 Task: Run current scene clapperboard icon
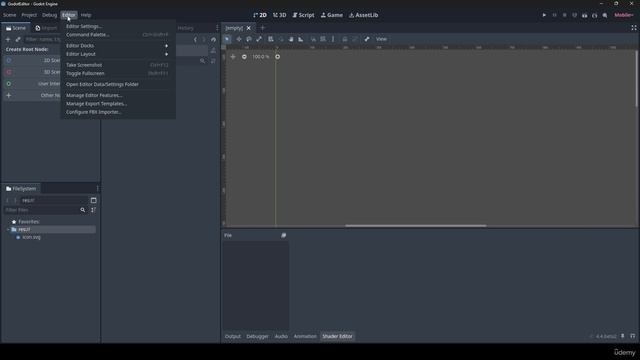coord(584,15)
